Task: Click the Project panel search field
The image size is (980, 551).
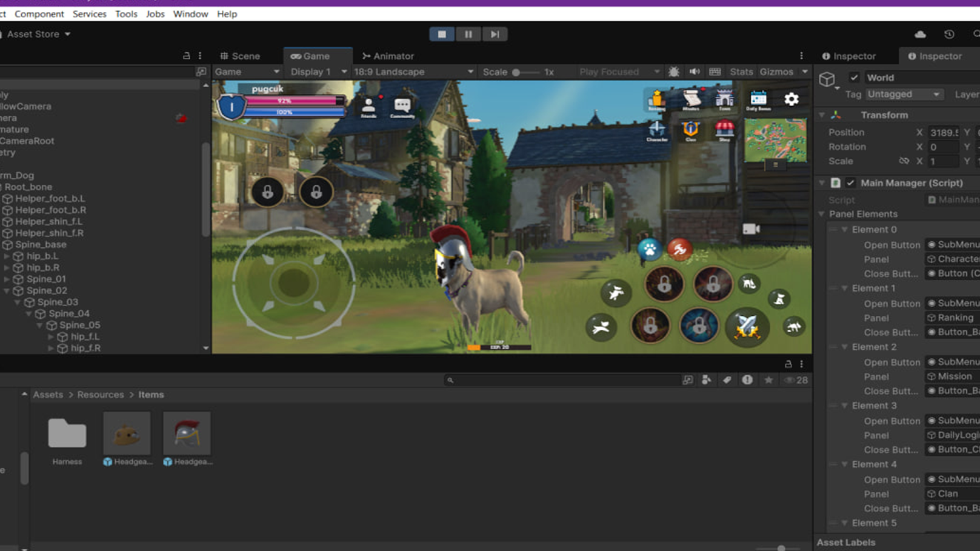Action: [x=562, y=380]
